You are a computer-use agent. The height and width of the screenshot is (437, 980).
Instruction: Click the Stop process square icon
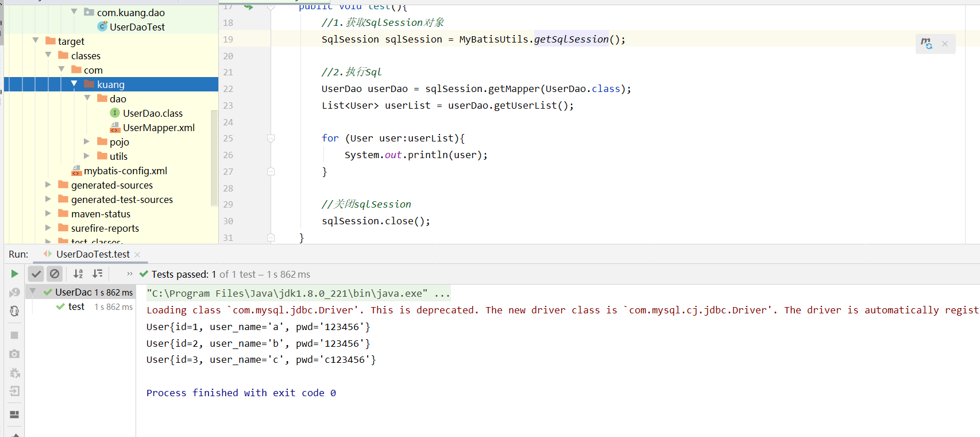click(14, 335)
